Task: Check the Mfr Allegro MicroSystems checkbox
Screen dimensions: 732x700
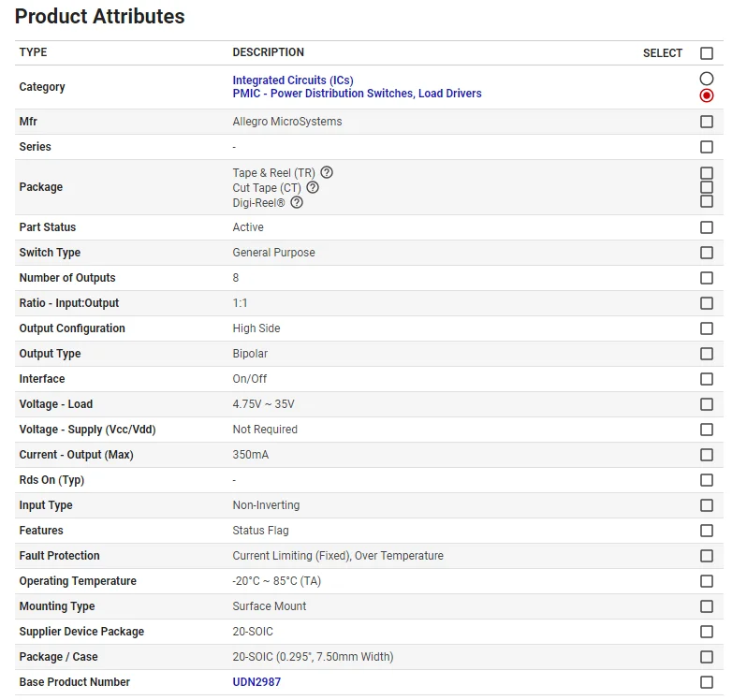Action: click(707, 122)
